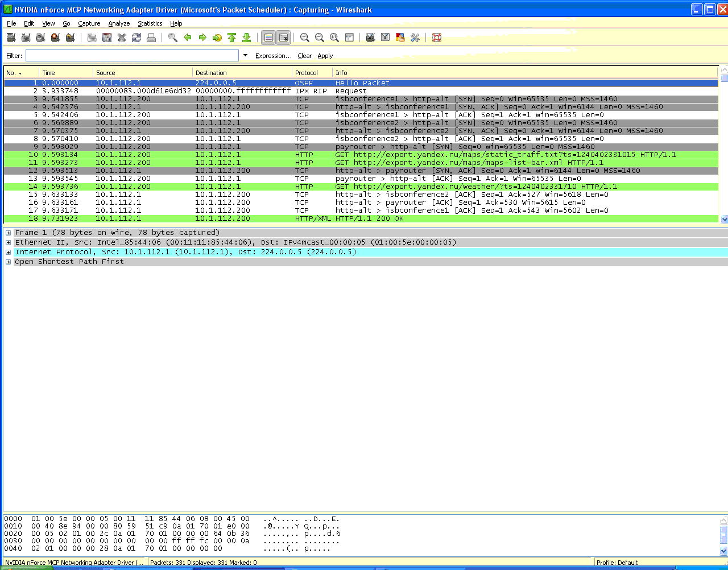The height and width of the screenshot is (570, 728).
Task: Open the capture options icon
Action: pos(26,38)
